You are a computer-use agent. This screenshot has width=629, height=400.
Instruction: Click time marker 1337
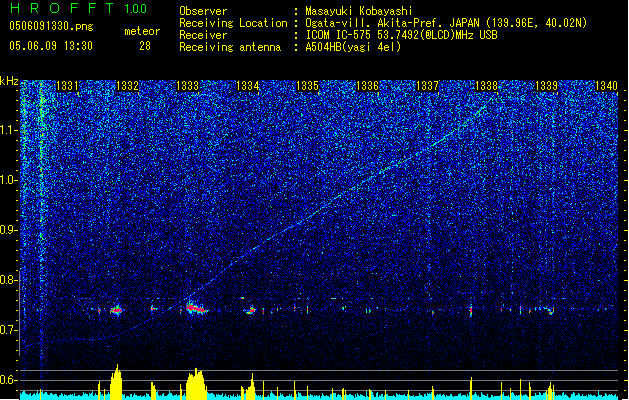pyautogui.click(x=428, y=86)
